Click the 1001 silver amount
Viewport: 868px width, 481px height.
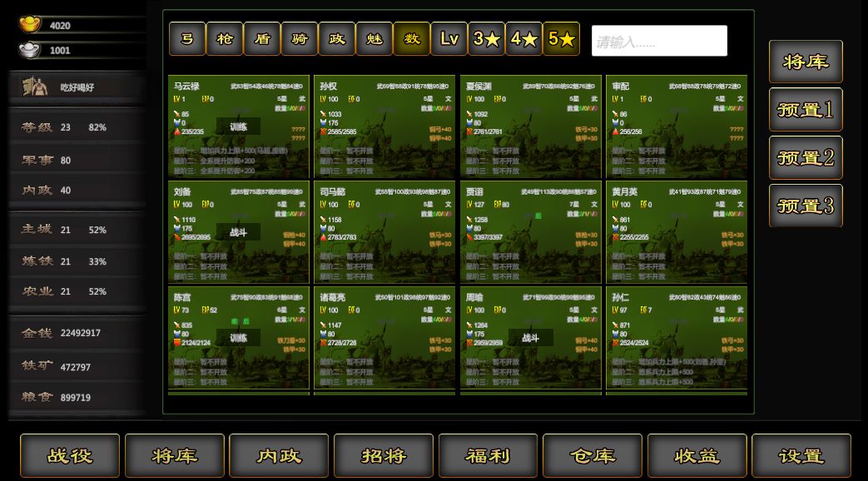pos(60,51)
